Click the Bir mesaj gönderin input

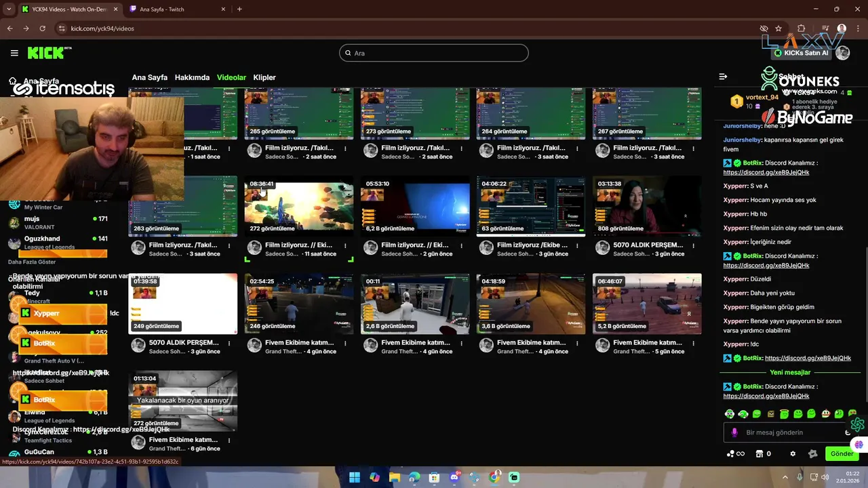pyautogui.click(x=790, y=432)
